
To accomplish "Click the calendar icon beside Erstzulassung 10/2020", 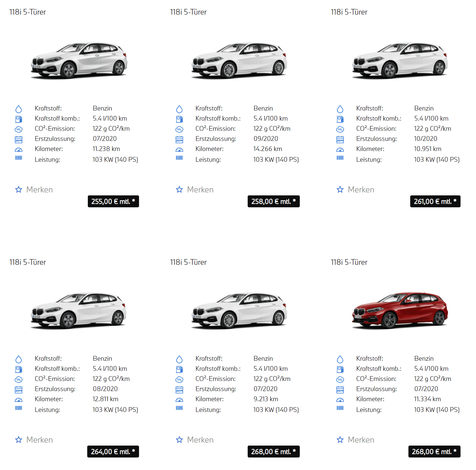I will [x=340, y=139].
